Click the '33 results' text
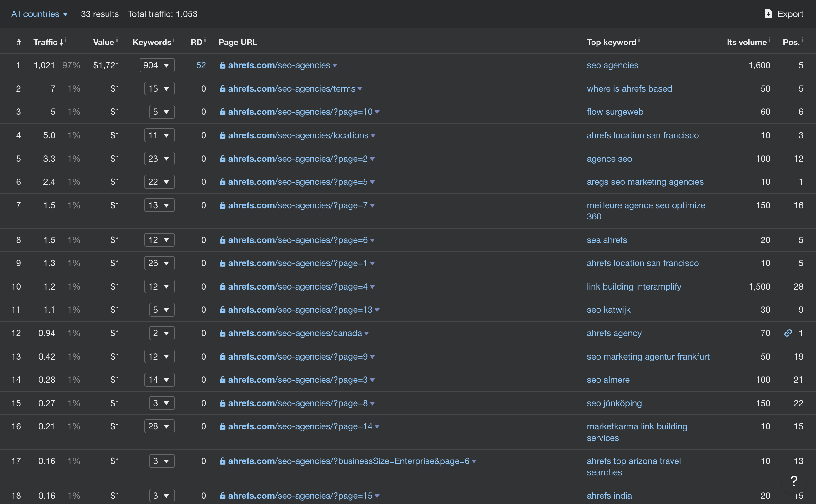The width and height of the screenshot is (816, 504). pyautogui.click(x=100, y=14)
